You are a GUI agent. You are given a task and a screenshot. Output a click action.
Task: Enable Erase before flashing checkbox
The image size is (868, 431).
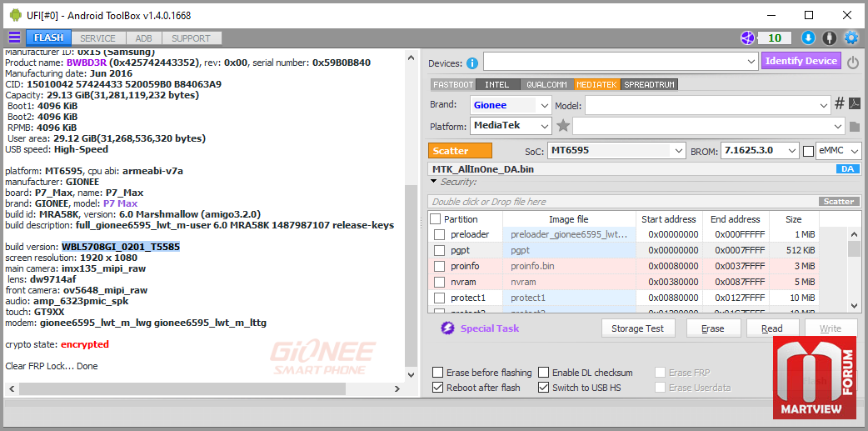438,373
